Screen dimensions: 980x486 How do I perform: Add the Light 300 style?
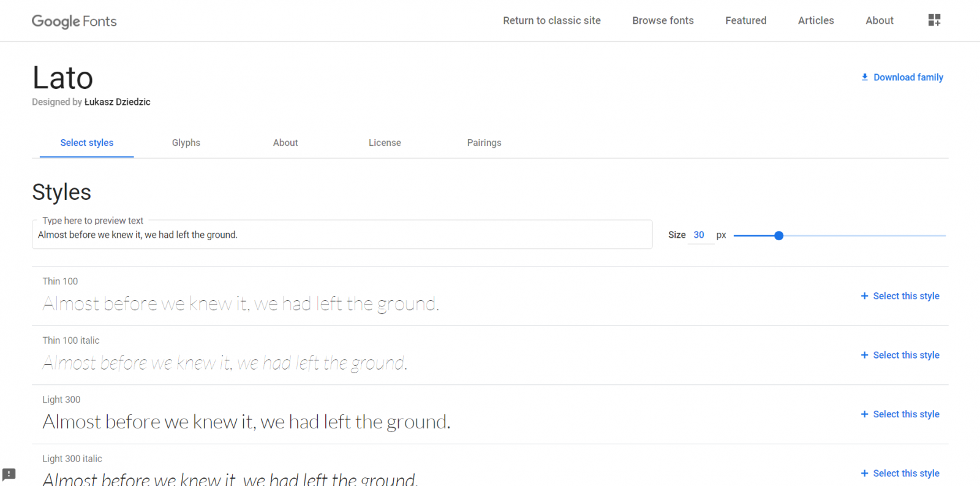pyautogui.click(x=900, y=414)
